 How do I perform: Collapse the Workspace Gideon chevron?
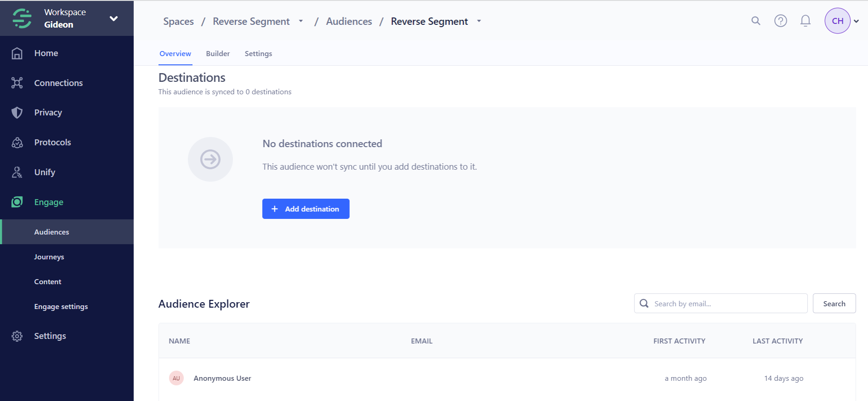[113, 18]
